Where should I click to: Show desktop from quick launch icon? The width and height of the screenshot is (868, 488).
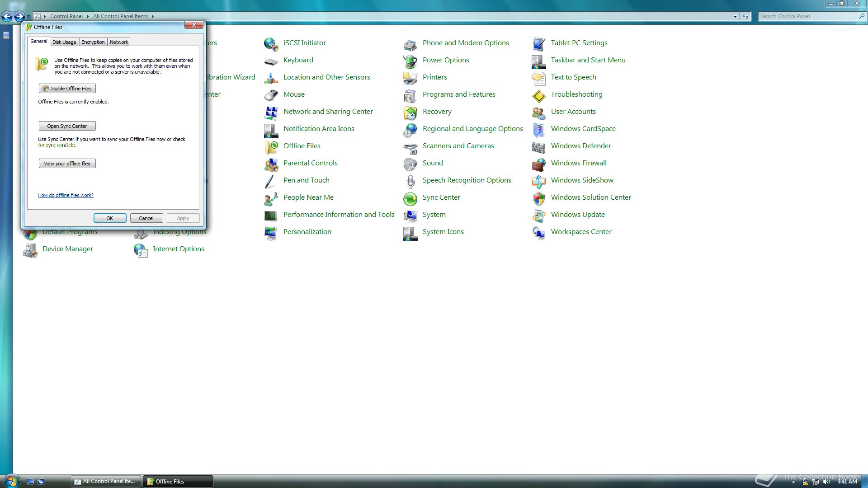30,482
